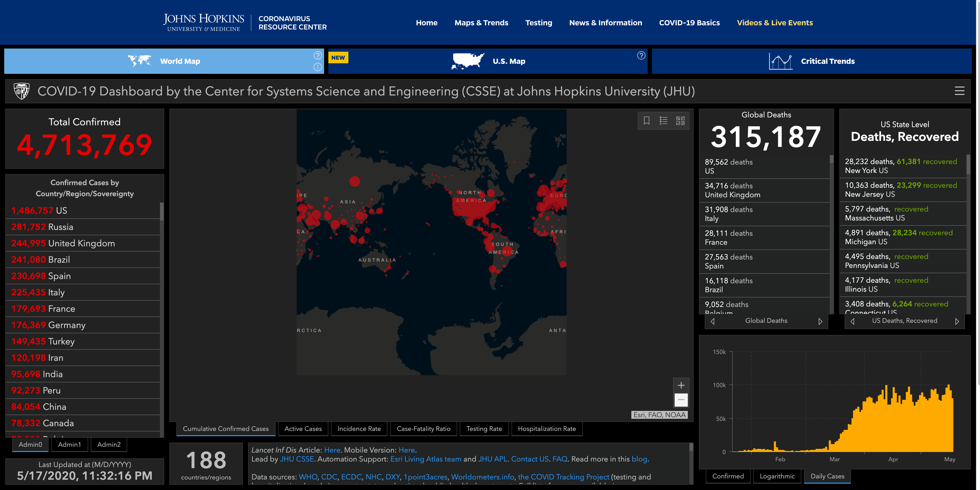The height and width of the screenshot is (490, 980).
Task: Open the U.S. Map tab
Action: (x=488, y=61)
